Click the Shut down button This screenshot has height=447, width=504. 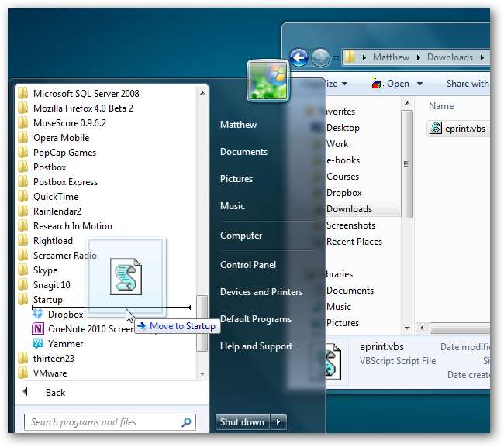point(241,422)
